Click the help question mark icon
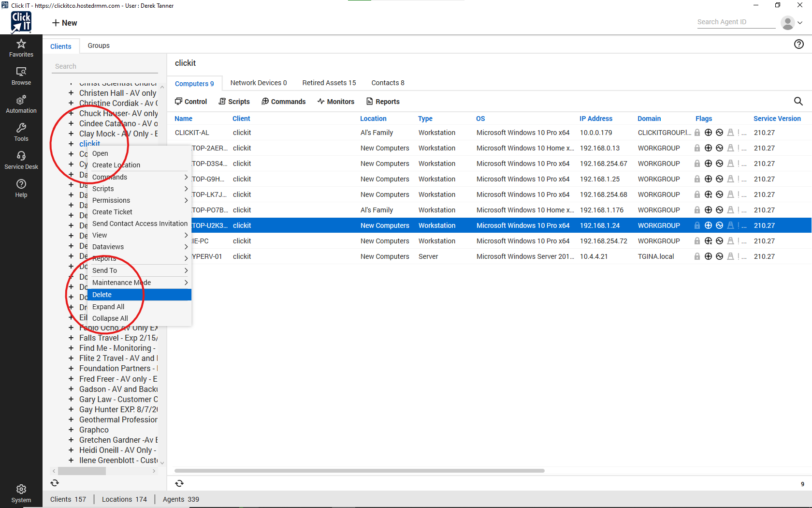This screenshot has height=508, width=812. (799, 44)
